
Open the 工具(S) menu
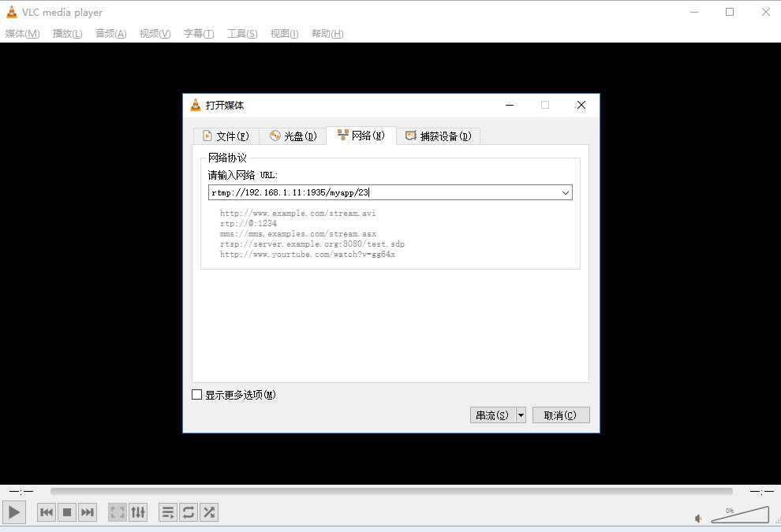click(242, 33)
